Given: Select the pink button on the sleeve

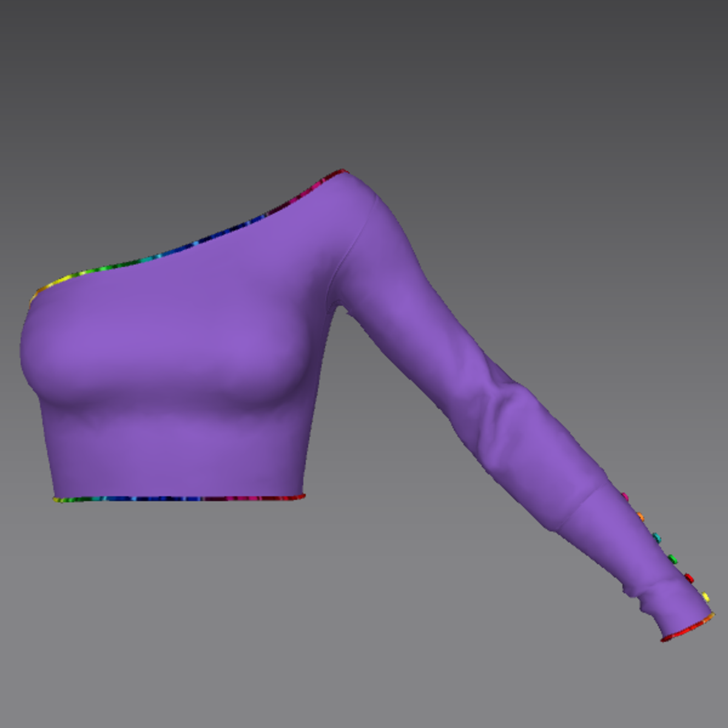Looking at the screenshot, I should [625, 497].
